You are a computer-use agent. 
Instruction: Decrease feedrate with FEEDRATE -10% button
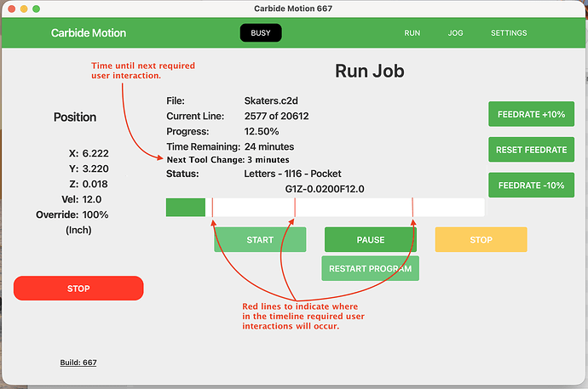click(531, 185)
